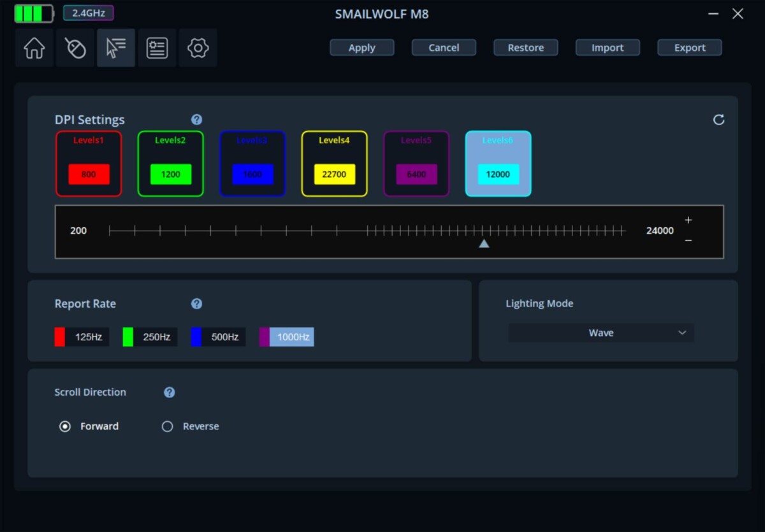The height and width of the screenshot is (532, 765).
Task: Open the gear settings tab
Action: pos(198,48)
